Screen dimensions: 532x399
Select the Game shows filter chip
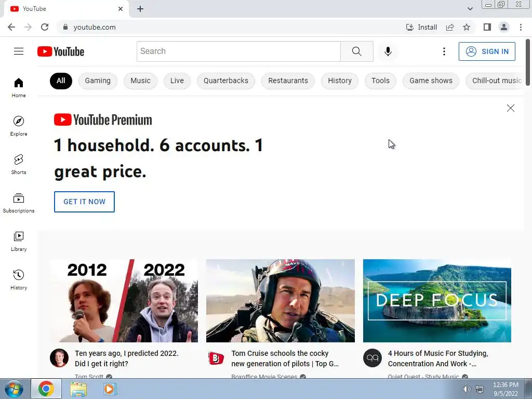pyautogui.click(x=431, y=81)
